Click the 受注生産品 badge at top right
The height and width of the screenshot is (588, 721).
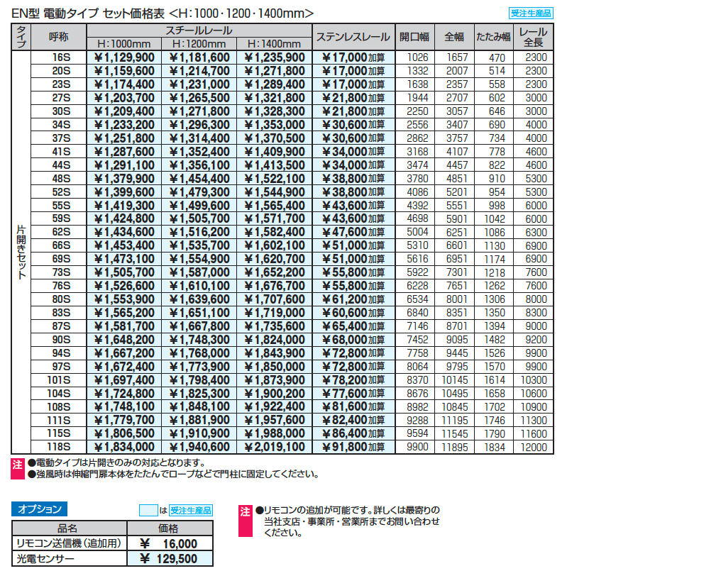coord(531,13)
